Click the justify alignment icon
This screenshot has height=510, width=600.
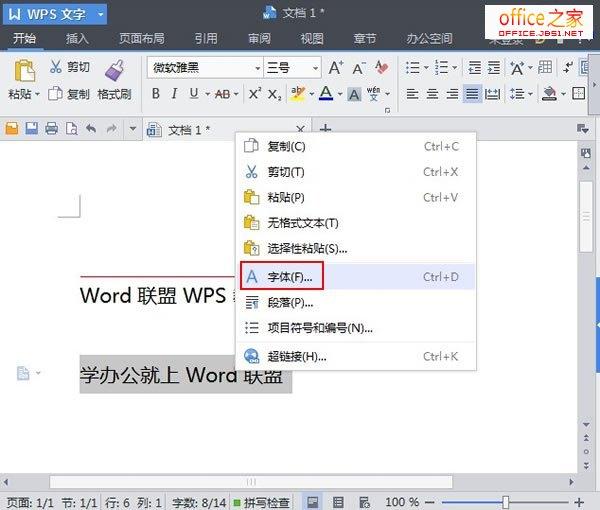[x=472, y=94]
